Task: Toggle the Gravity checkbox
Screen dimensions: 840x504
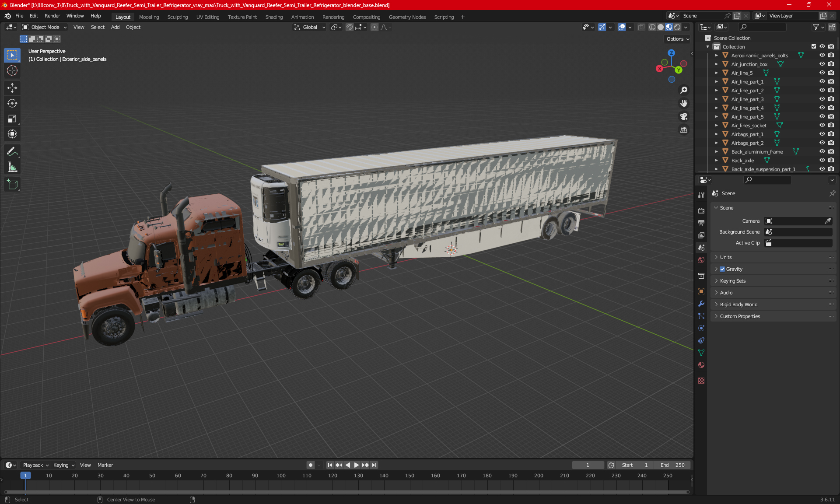Action: [722, 269]
